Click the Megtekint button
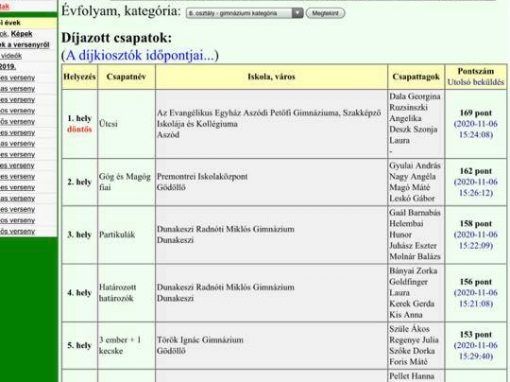510x382 pixels. tap(325, 13)
